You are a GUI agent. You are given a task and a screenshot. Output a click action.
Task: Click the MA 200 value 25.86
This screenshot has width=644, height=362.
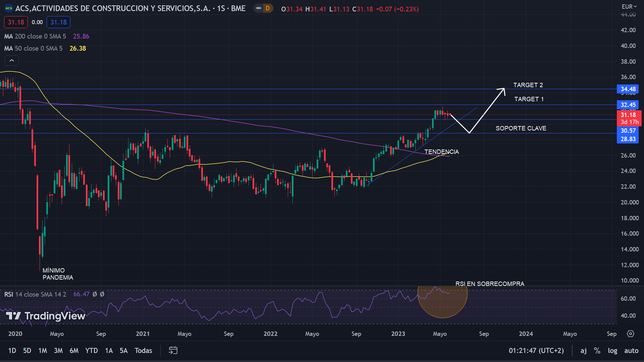click(81, 36)
